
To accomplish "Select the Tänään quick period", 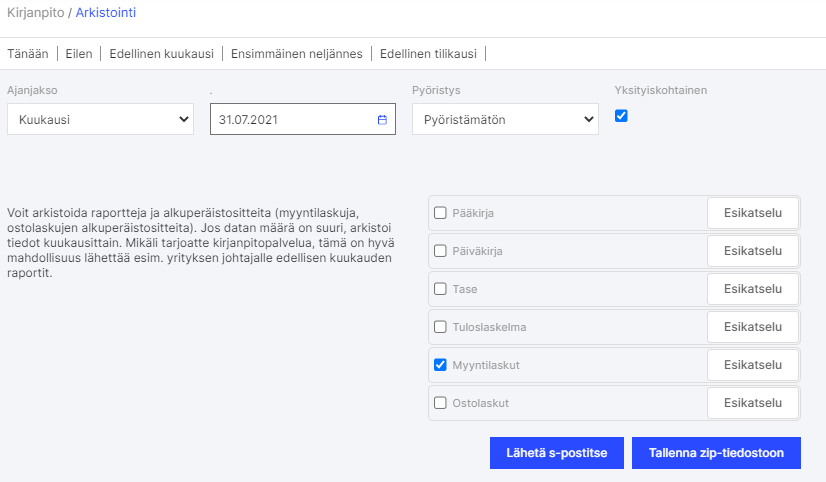I will click(x=27, y=54).
